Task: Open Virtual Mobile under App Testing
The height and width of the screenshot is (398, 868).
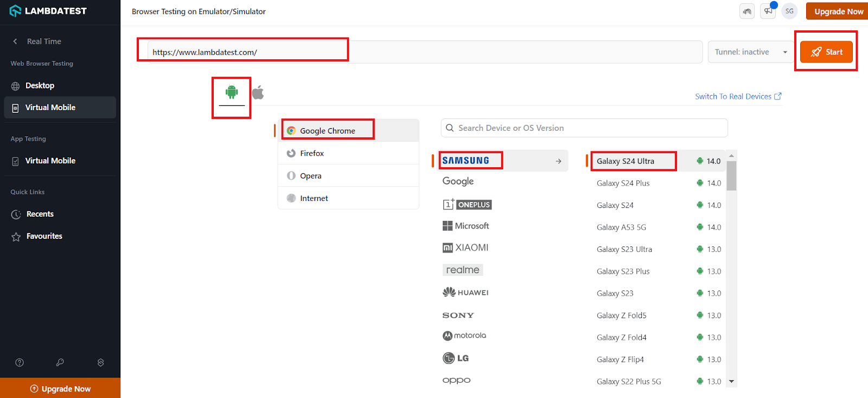Action: [x=60, y=161]
